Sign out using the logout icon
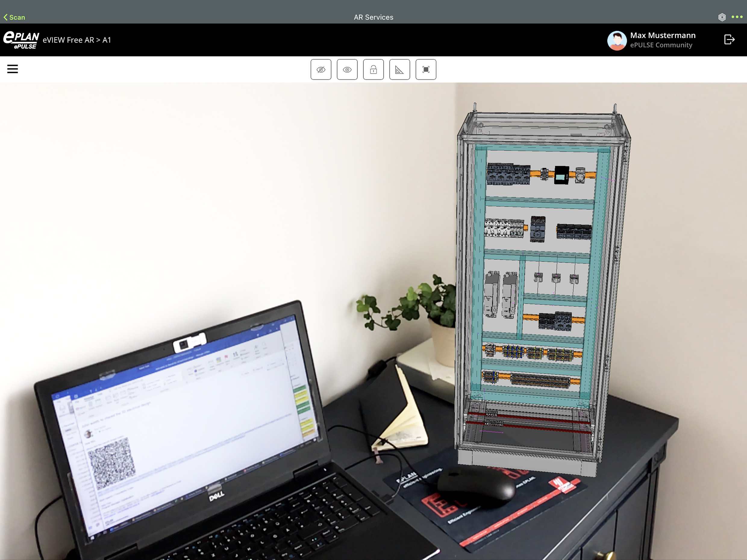The height and width of the screenshot is (560, 747). click(x=729, y=39)
